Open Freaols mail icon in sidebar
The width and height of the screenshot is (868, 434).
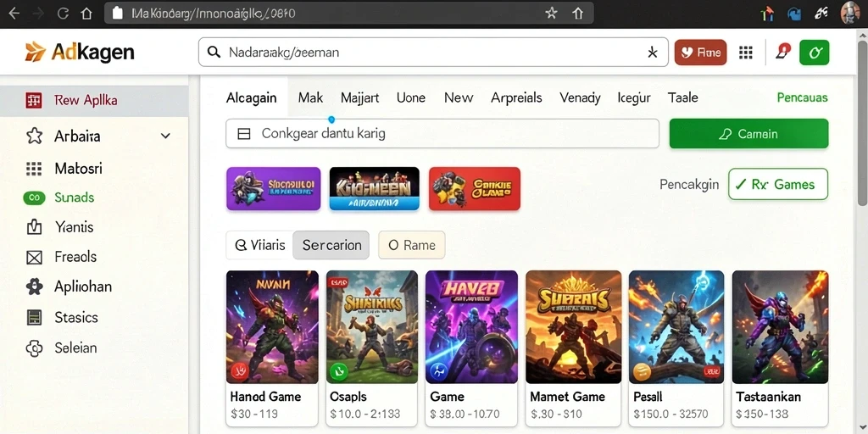pos(34,257)
